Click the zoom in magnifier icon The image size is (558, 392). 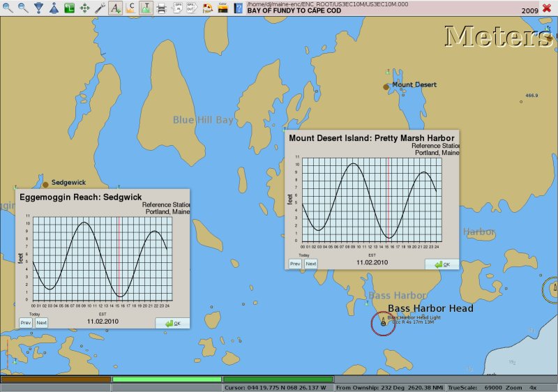[8, 8]
